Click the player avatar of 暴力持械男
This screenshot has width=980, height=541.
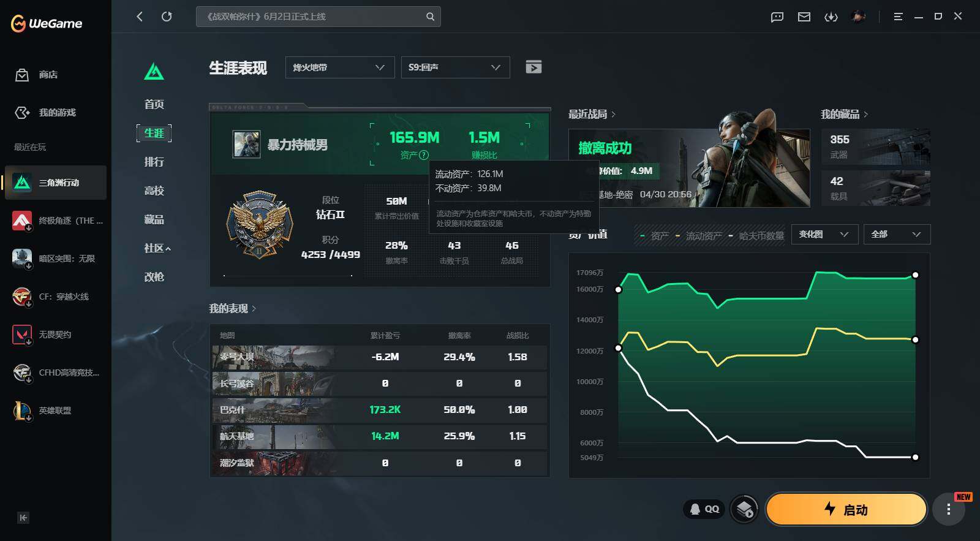pyautogui.click(x=247, y=145)
